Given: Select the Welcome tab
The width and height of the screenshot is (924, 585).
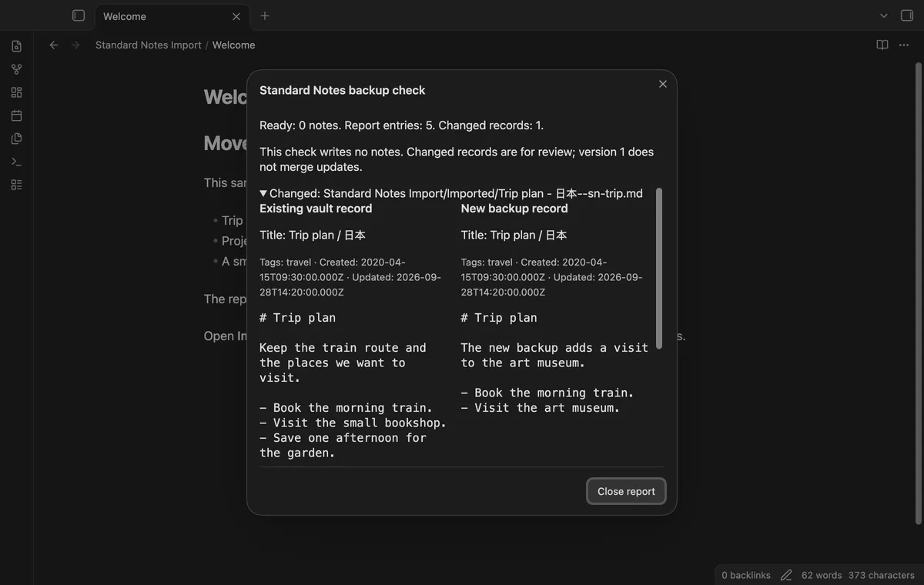Looking at the screenshot, I should coord(171,16).
